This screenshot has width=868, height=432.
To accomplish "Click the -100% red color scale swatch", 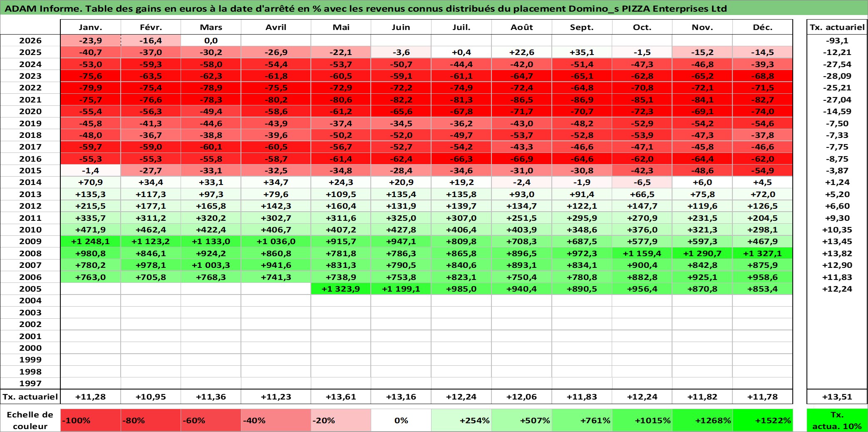I will tap(91, 420).
